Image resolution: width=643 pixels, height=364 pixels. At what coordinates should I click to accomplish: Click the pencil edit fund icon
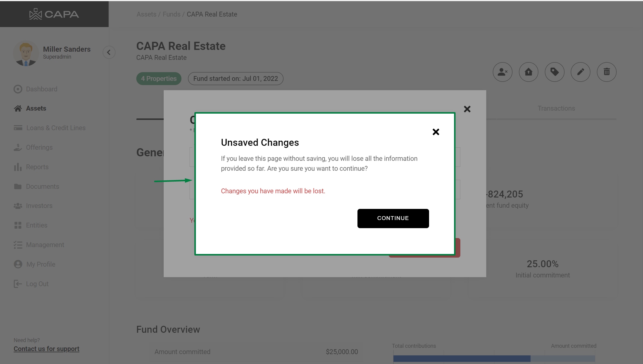pyautogui.click(x=580, y=72)
